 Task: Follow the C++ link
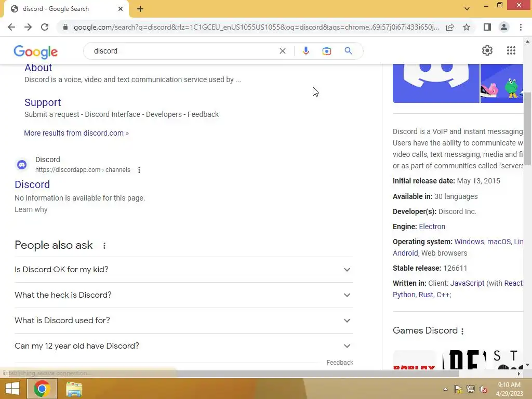tap(443, 295)
